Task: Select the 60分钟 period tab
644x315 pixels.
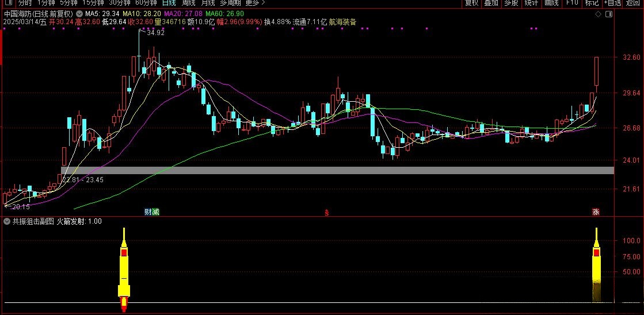Action: 145,3
